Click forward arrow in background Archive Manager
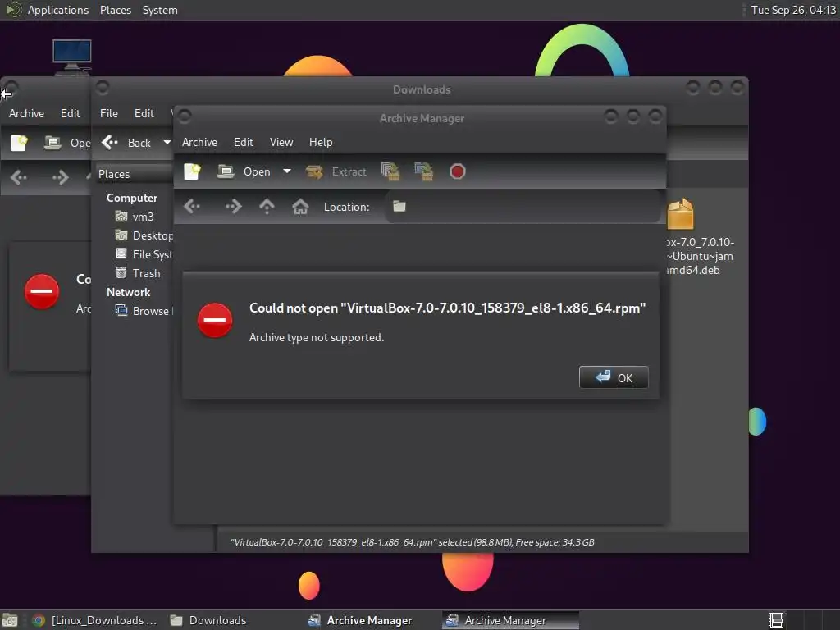Image resolution: width=840 pixels, height=630 pixels. coord(60,177)
